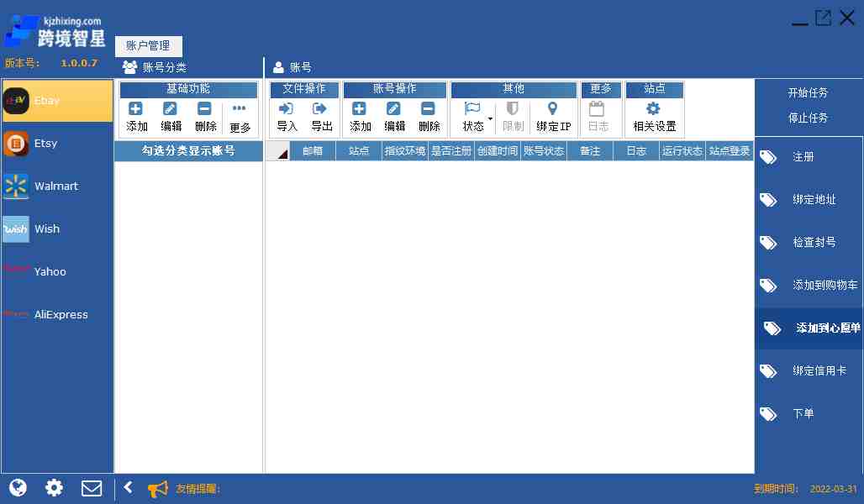
Task: Edit the selected account category (编辑)
Action: (171, 117)
